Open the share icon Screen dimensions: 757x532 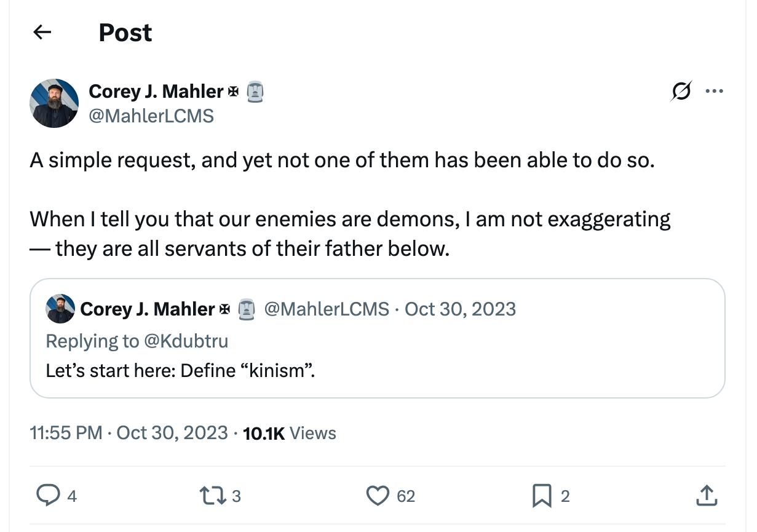point(706,495)
